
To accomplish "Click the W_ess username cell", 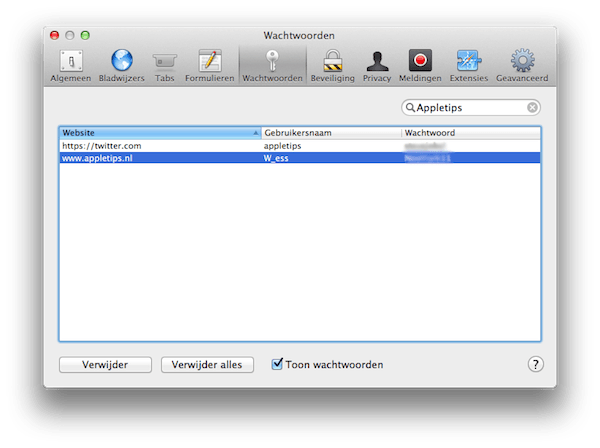I will [x=276, y=158].
